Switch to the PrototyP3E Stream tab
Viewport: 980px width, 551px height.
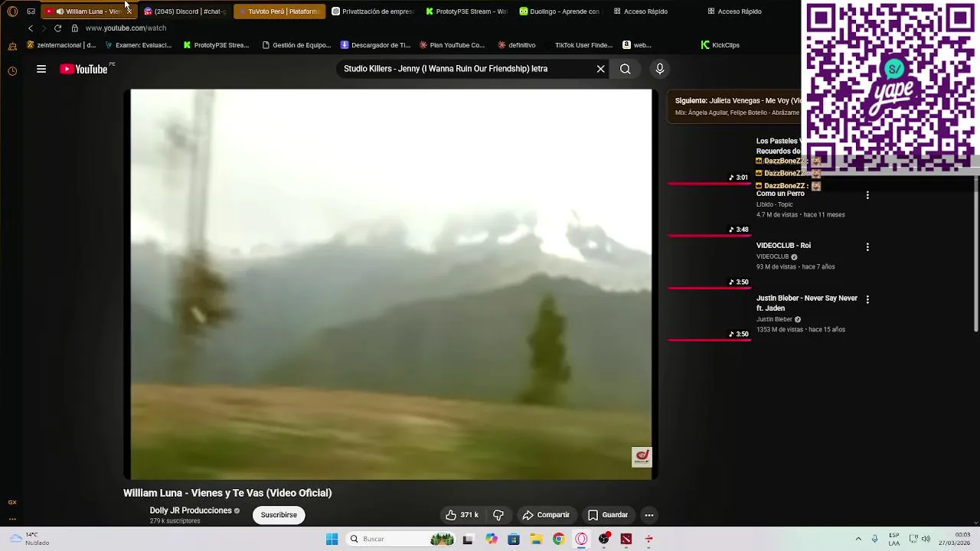[467, 11]
